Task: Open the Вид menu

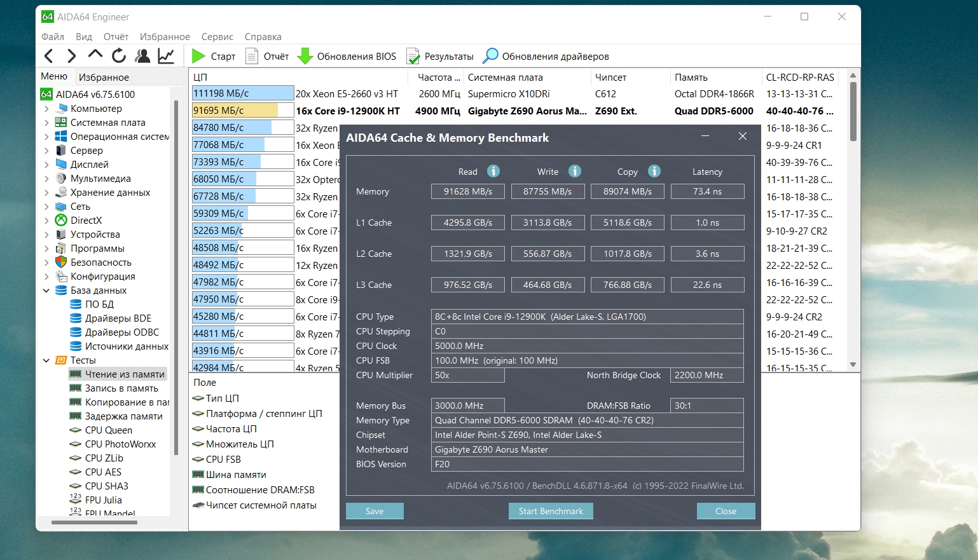Action: (84, 37)
